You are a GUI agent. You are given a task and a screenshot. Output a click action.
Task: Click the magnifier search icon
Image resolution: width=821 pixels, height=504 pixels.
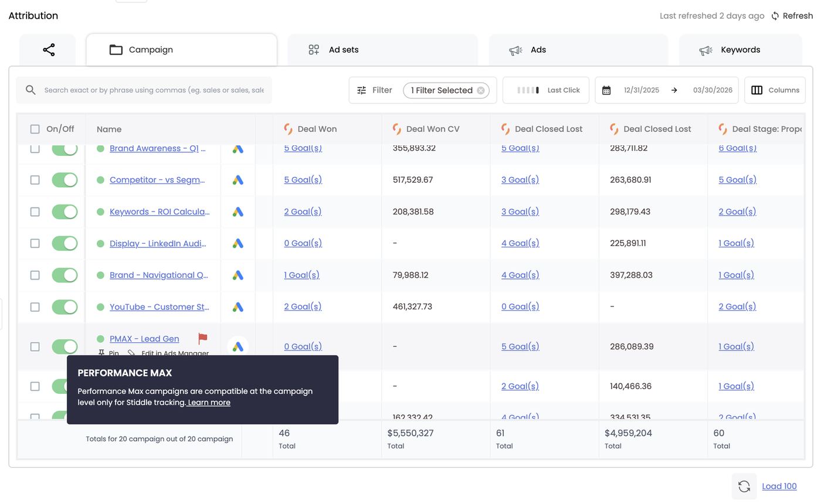(30, 90)
